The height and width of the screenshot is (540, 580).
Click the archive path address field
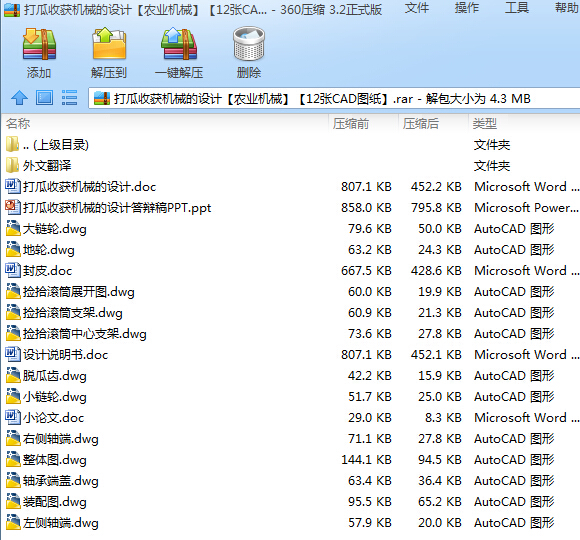click(335, 99)
